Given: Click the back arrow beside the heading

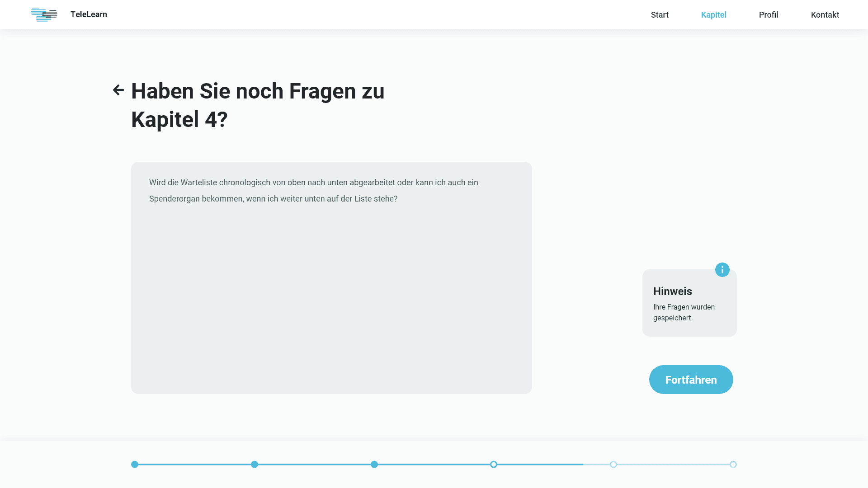Looking at the screenshot, I should [118, 90].
